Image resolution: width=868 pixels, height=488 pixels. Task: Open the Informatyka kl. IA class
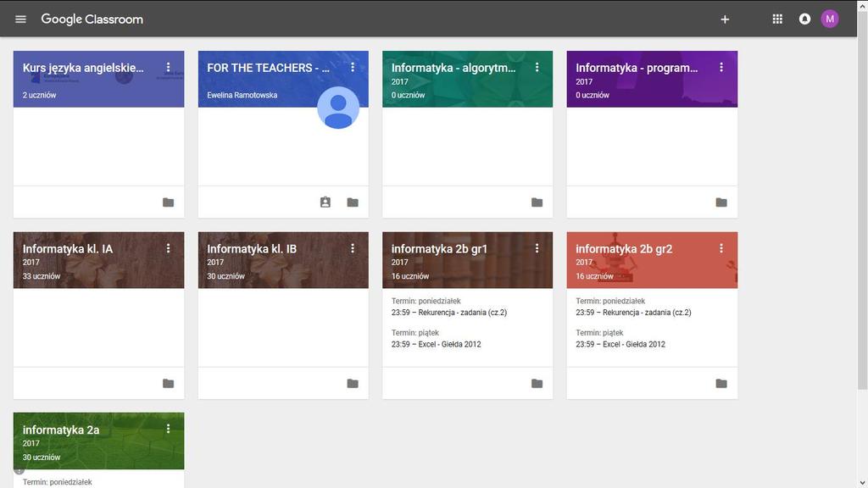click(68, 249)
